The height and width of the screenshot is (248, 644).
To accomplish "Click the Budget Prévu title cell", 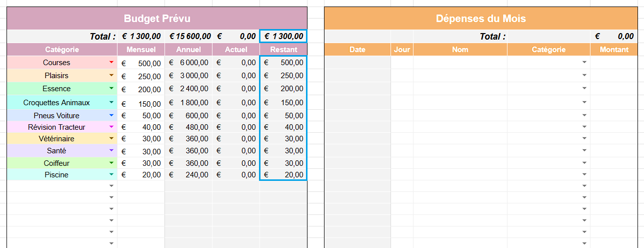I will [157, 19].
